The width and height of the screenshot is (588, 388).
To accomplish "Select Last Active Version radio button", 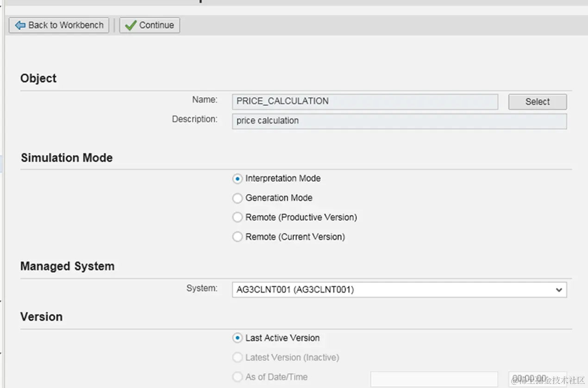I will (238, 338).
